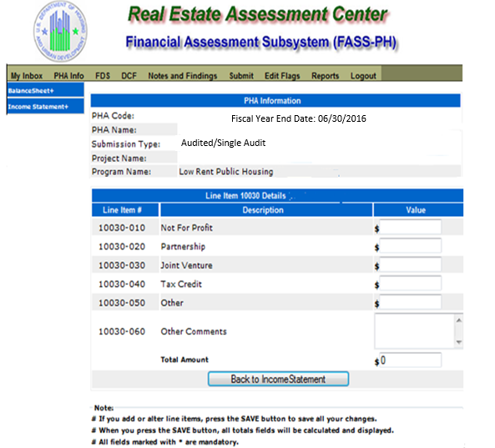The width and height of the screenshot is (495, 448).
Task: Select line item number 10030-040
Action: (x=122, y=284)
